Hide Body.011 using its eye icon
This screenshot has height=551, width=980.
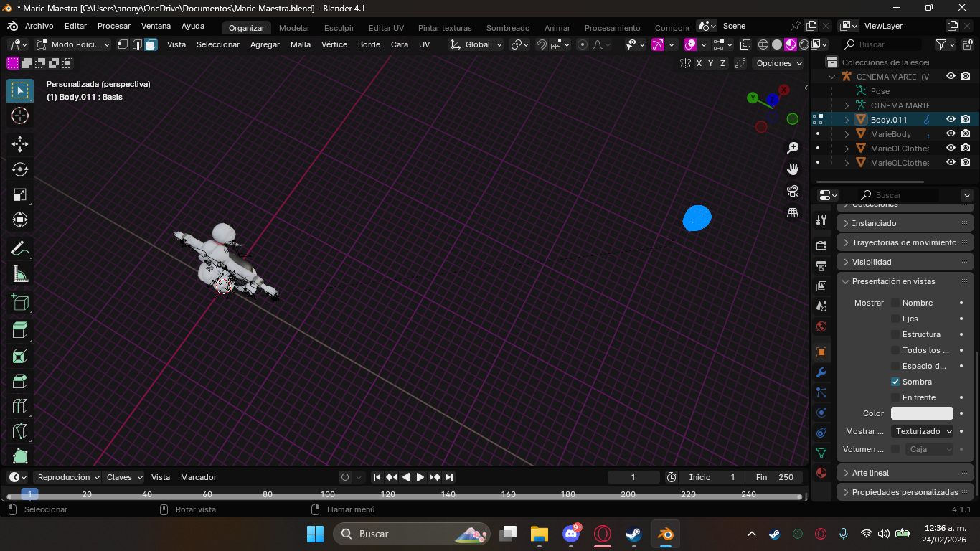click(x=951, y=120)
